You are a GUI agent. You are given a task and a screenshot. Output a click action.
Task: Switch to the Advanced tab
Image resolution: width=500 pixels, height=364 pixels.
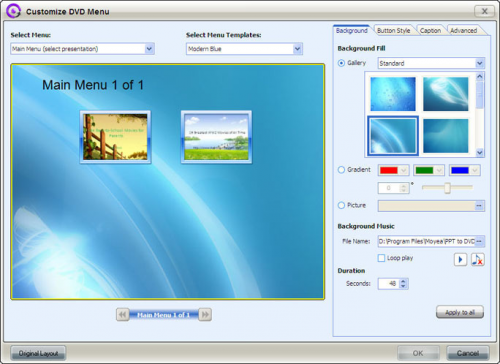pyautogui.click(x=463, y=30)
